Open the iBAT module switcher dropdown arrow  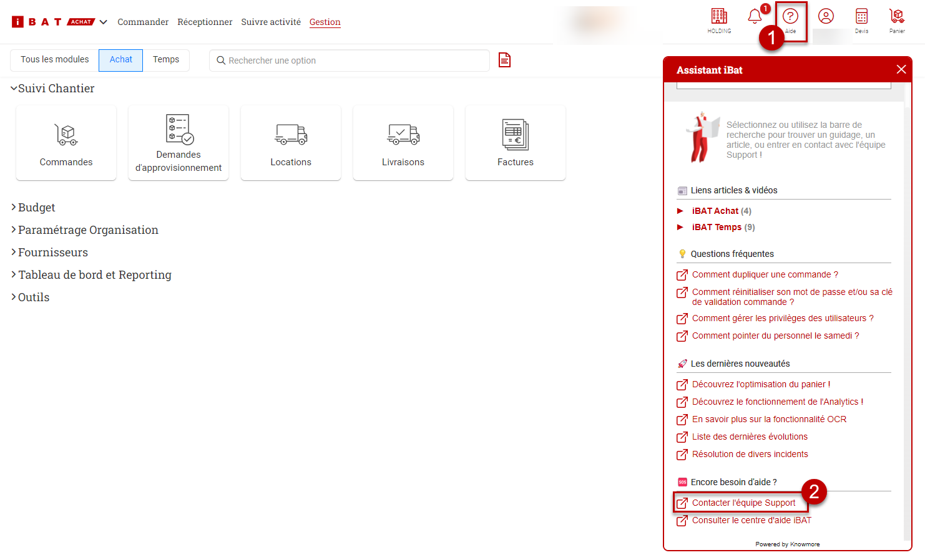tap(104, 22)
